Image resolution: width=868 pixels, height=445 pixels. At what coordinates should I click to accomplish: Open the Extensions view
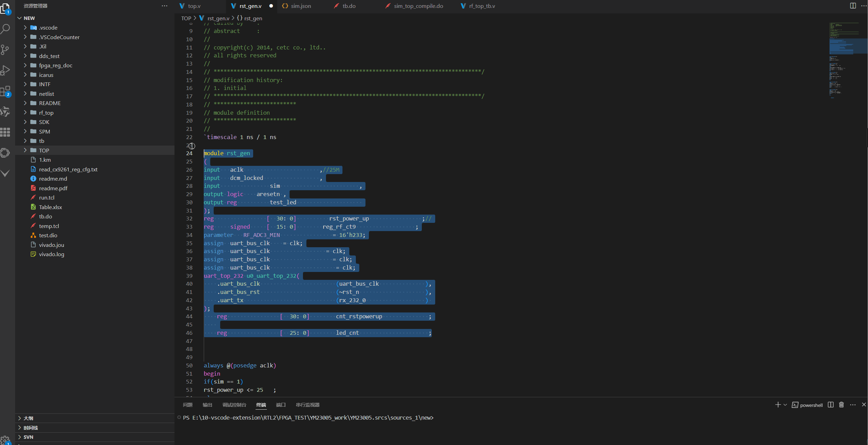pos(5,91)
